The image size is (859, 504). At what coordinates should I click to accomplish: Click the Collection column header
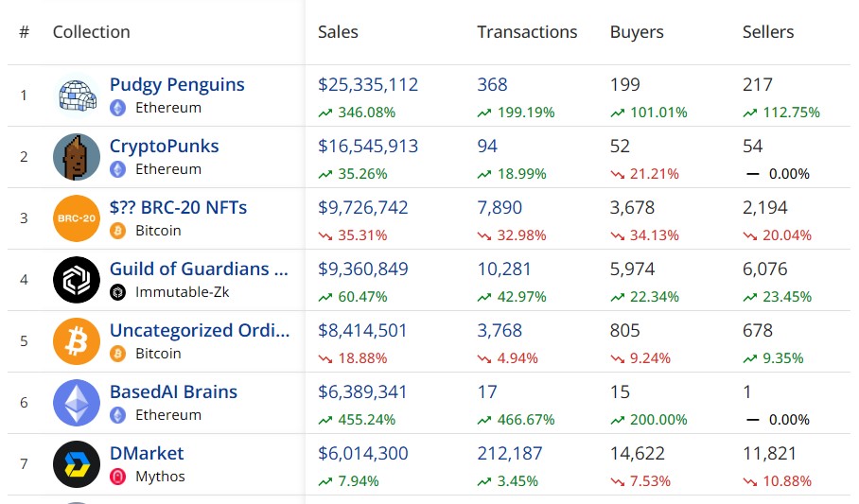coord(92,32)
